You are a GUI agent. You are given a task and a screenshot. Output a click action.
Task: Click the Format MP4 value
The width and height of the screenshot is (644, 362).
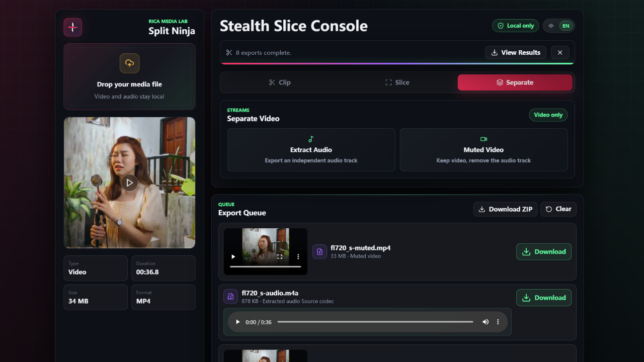pyautogui.click(x=143, y=301)
